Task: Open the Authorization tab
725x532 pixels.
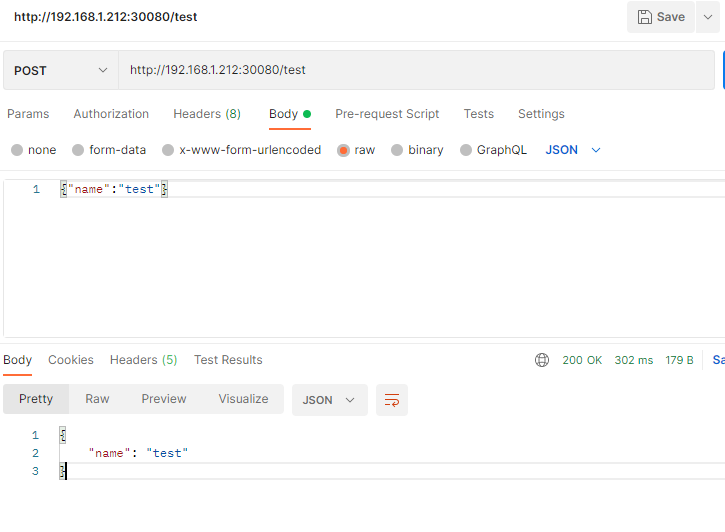Action: coord(111,114)
